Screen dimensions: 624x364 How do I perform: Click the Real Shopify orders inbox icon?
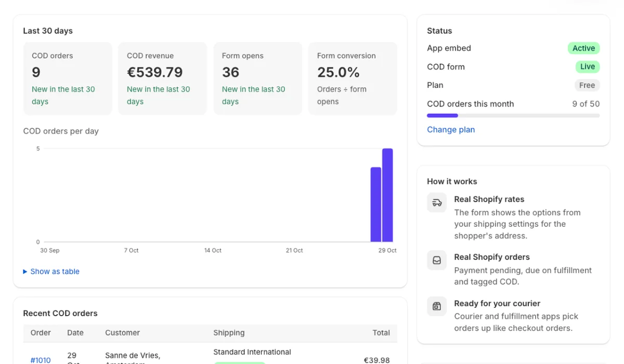click(x=437, y=260)
